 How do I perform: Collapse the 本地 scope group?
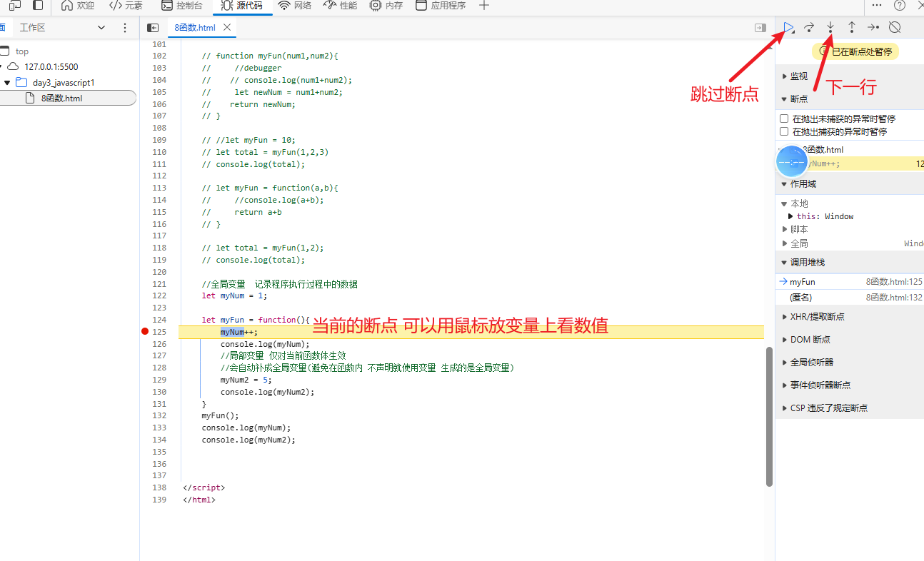coord(784,204)
